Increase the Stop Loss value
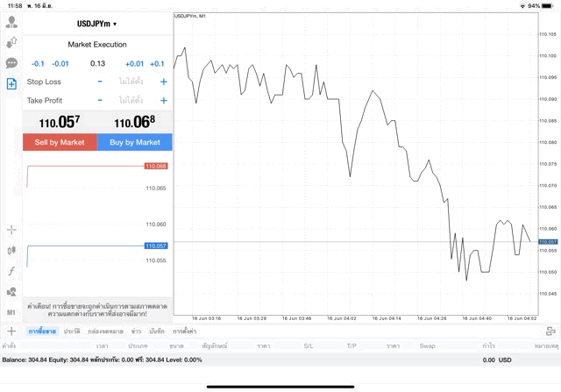The width and height of the screenshot is (561, 392). click(x=164, y=82)
